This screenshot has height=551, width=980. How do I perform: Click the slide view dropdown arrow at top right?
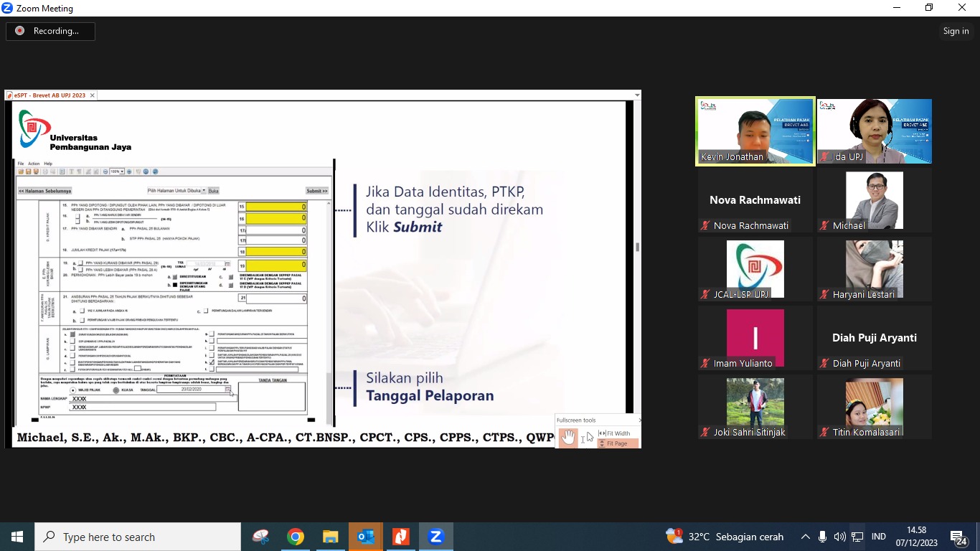click(x=636, y=95)
